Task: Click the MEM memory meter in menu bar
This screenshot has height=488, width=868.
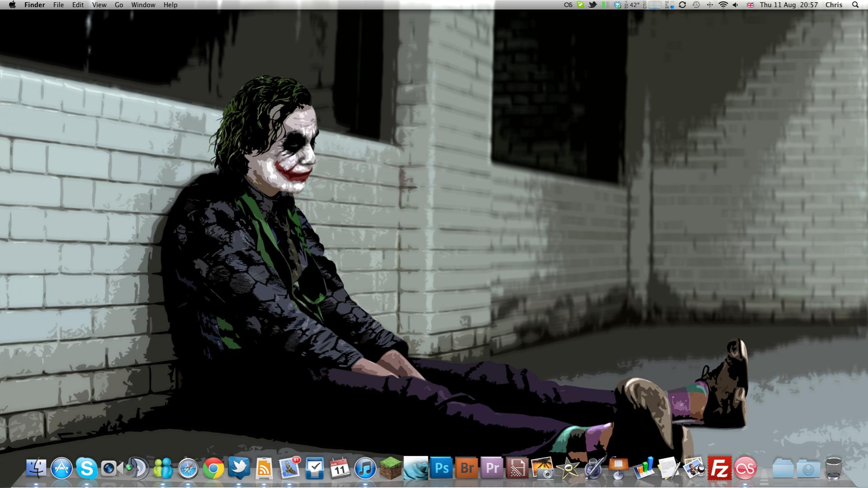Action: (669, 5)
